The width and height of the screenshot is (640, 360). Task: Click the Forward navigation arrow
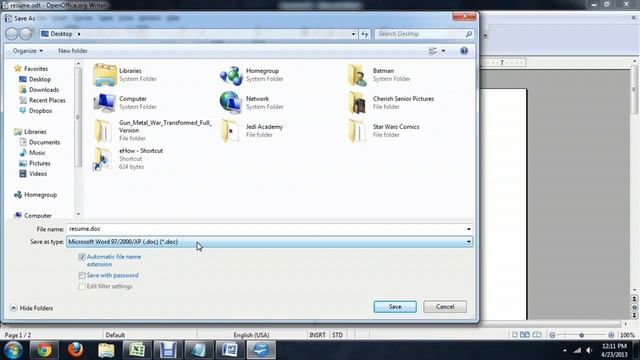[x=26, y=34]
